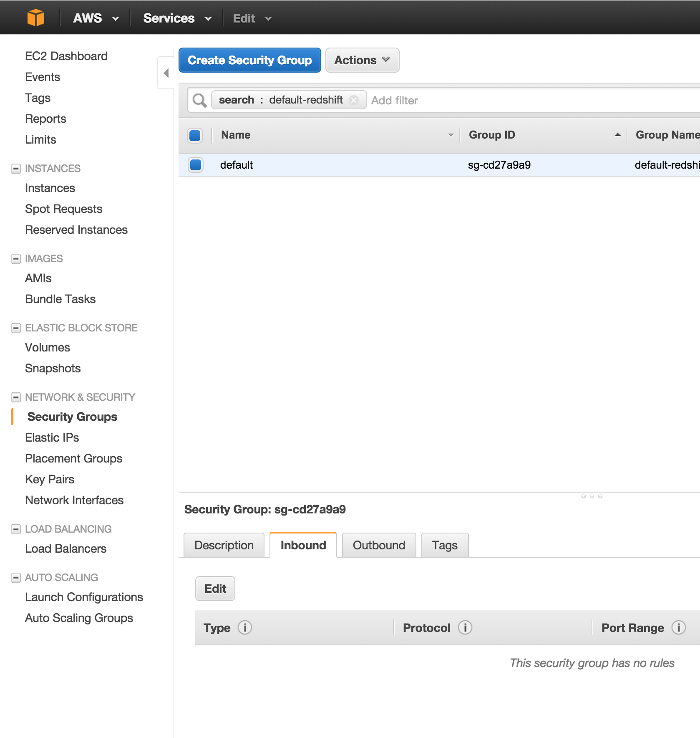The image size is (700, 738).
Task: Click the orange AWS cube logo
Action: tap(36, 18)
